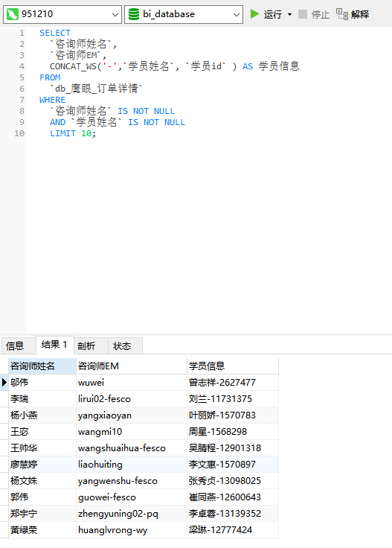This screenshot has height=548, width=392.
Task: Click the connection icon beside 951210
Action: click(x=12, y=14)
